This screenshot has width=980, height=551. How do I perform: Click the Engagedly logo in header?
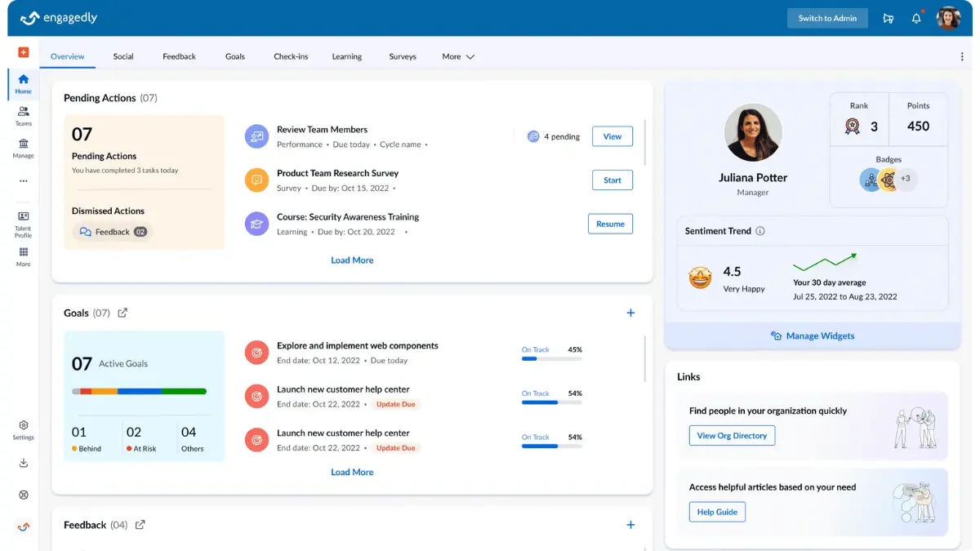59,18
